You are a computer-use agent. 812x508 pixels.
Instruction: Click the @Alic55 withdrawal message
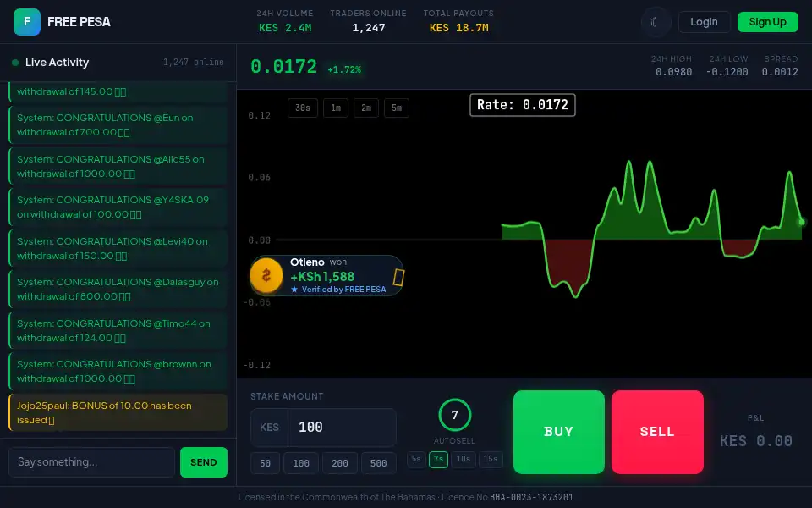(118, 167)
